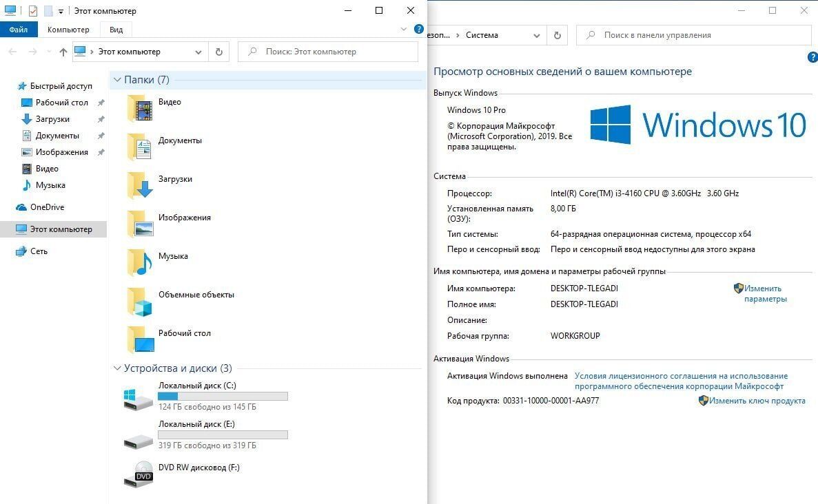This screenshot has height=504, width=818.
Task: Click the up-arrow navigation button in Explorer
Action: pos(63,52)
